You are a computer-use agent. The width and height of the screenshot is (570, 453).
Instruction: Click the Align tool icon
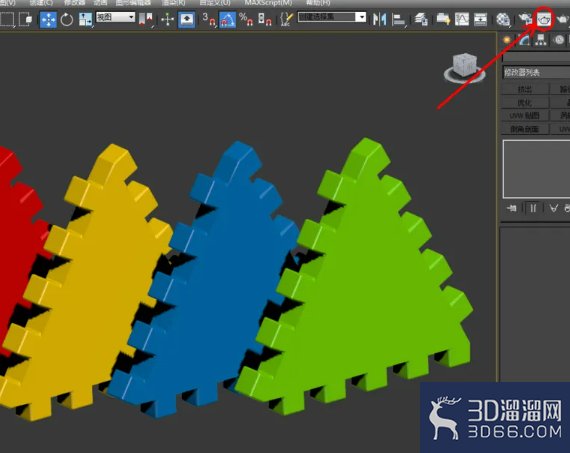pos(398,19)
